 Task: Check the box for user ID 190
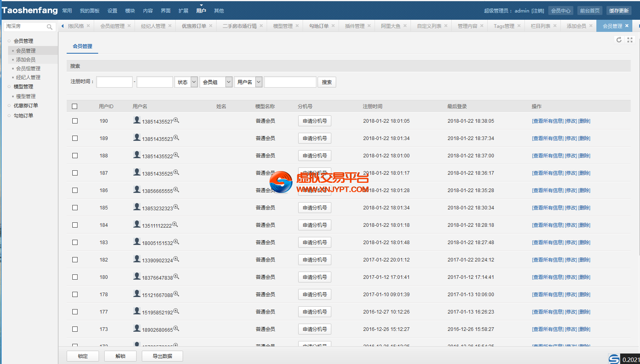pos(75,121)
